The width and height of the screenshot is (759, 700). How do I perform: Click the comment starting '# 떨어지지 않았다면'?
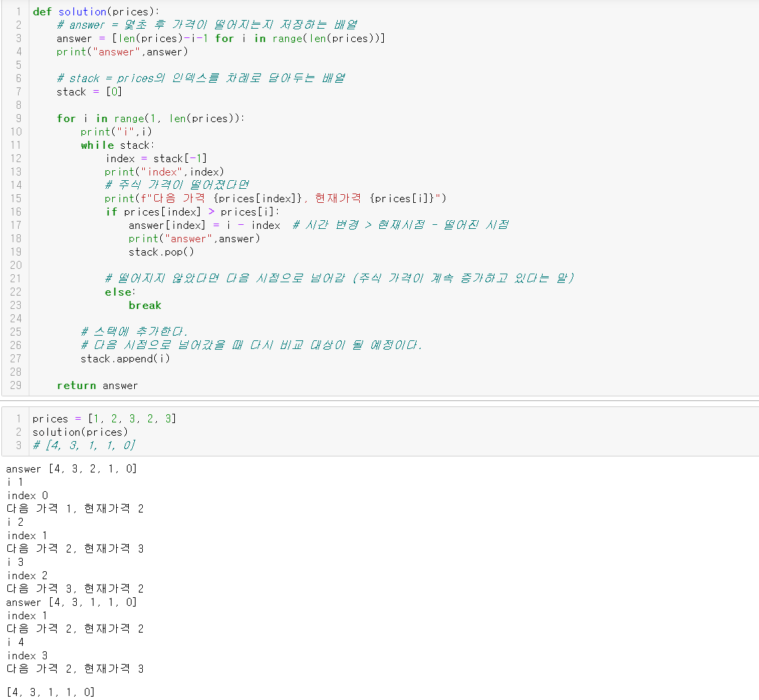[339, 279]
